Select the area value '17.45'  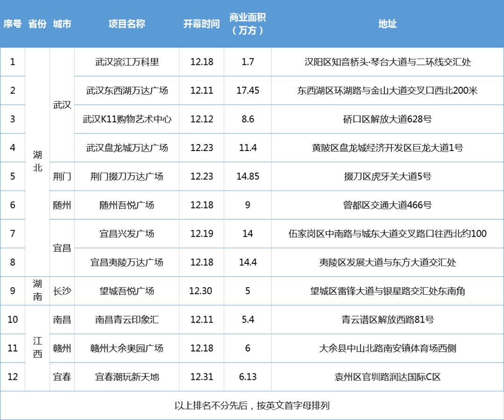tap(248, 90)
